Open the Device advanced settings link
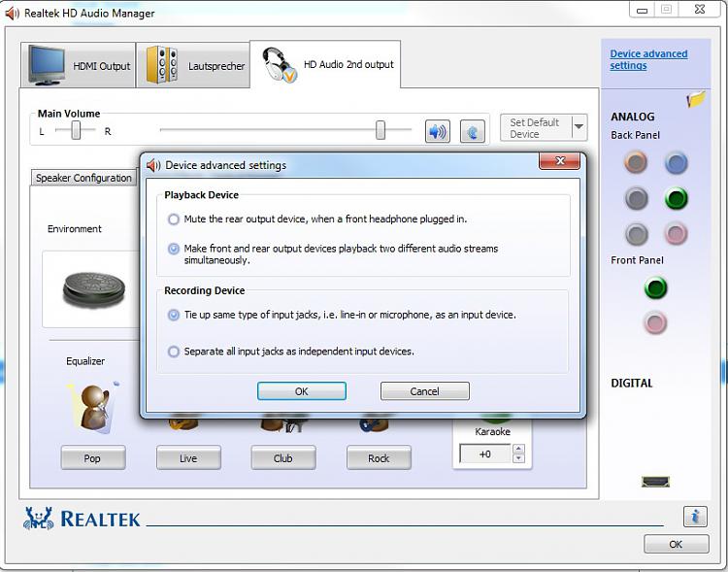The image size is (728, 572). (x=648, y=59)
